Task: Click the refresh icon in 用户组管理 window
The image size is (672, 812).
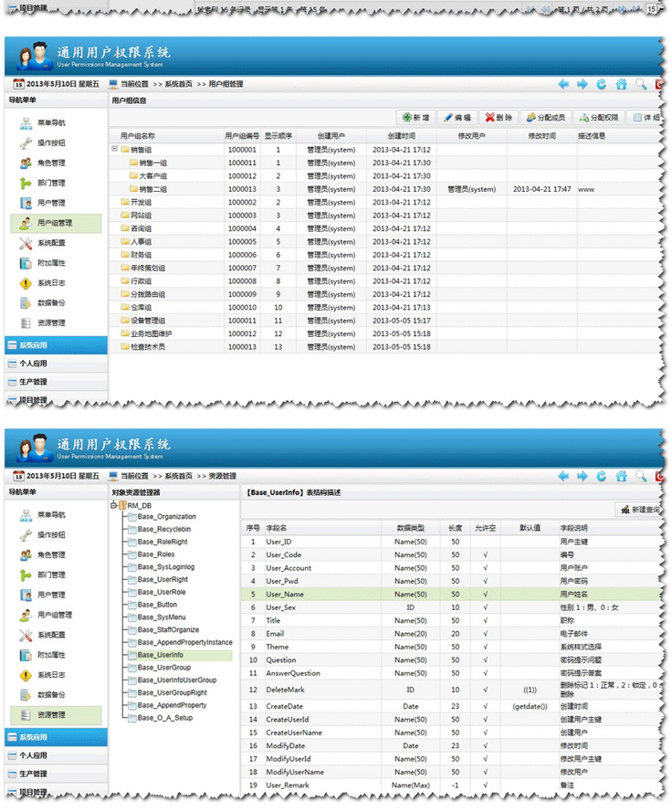Action: (x=602, y=84)
